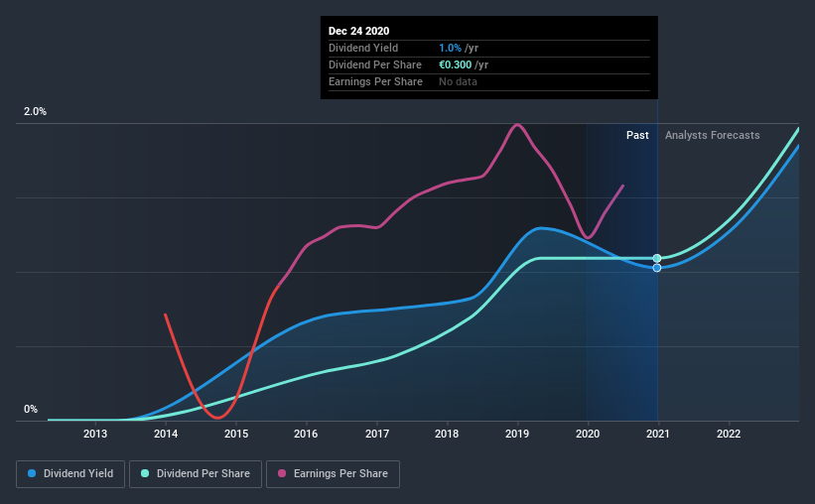815x504 pixels.
Task: Click the earnings peak at 2019
Action: point(517,125)
